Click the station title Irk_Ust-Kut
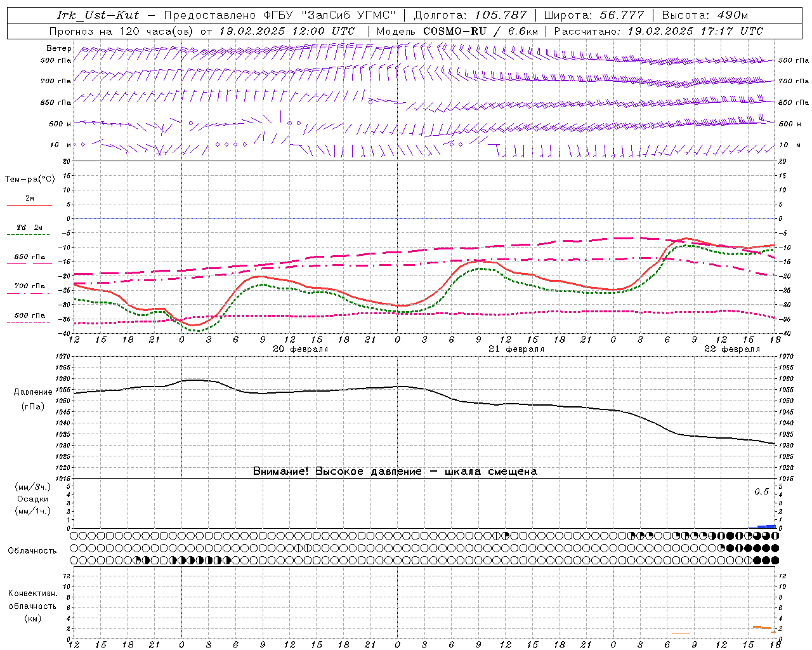This screenshot has width=812, height=650. [98, 15]
